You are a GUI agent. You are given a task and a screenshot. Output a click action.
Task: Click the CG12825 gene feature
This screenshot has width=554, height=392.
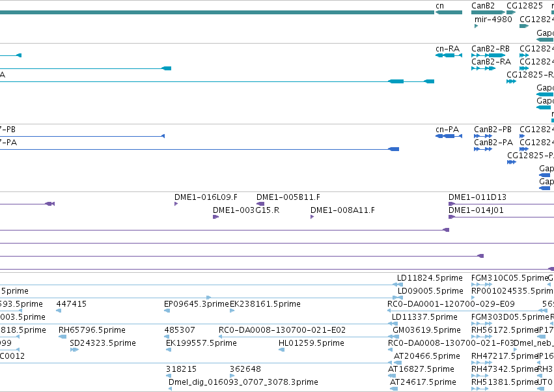coord(511,12)
